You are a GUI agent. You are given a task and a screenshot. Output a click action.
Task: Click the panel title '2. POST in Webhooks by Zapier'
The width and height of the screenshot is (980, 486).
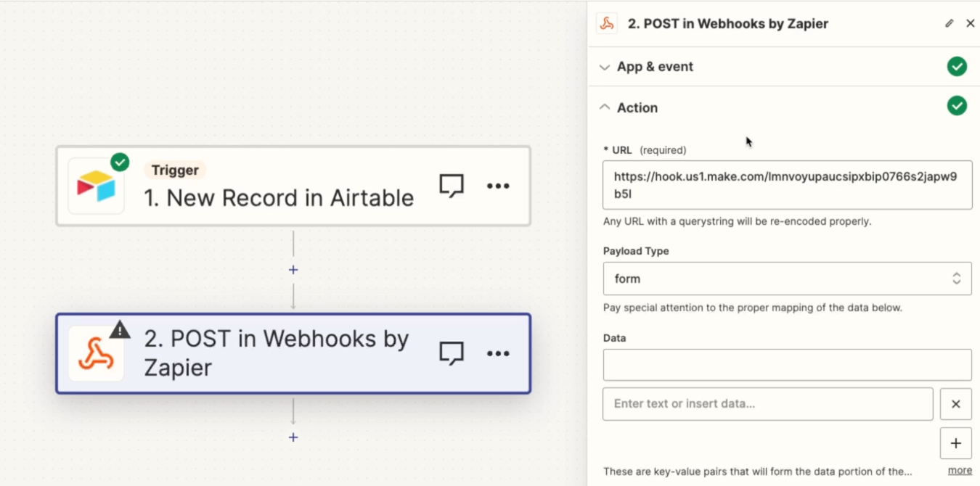tap(728, 23)
